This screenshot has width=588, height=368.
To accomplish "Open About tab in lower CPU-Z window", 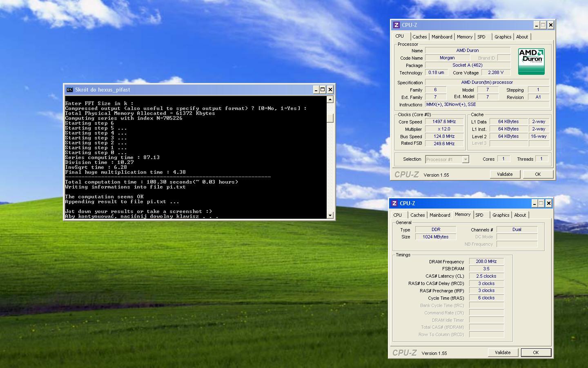I will click(x=520, y=215).
